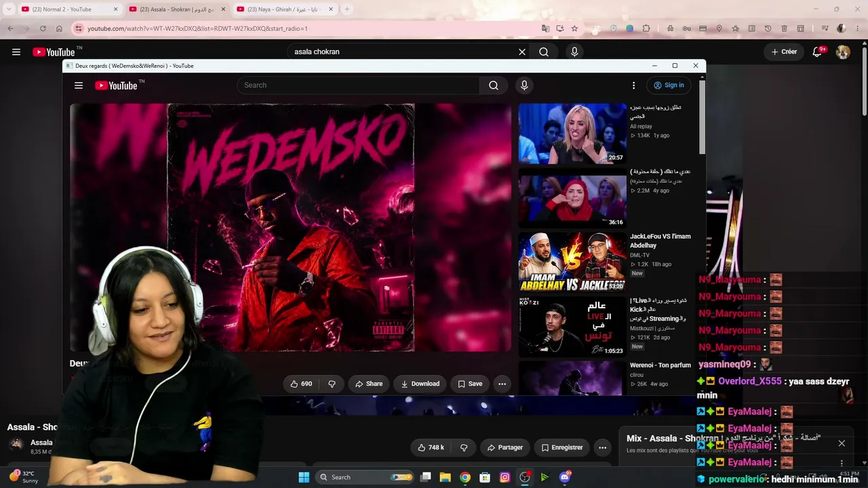Open the 20:57 All replay video thumbnail
Viewport: 868px width, 488px height.
572,134
